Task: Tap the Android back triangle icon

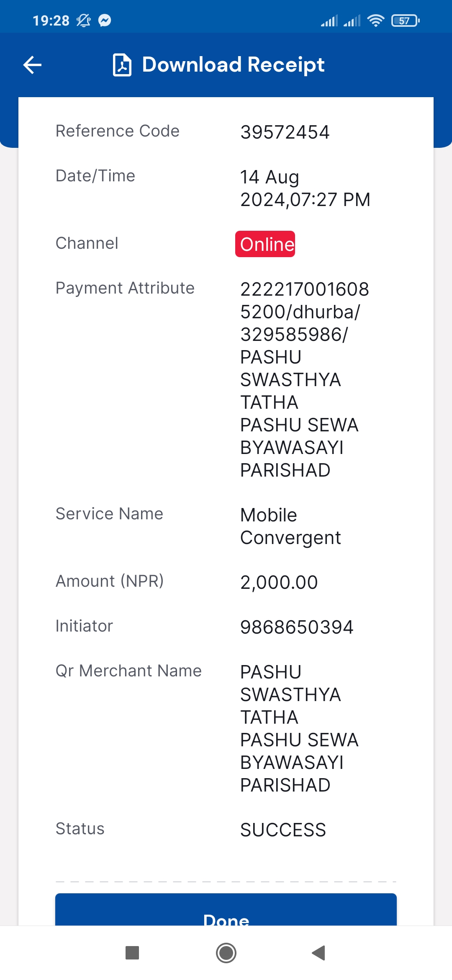Action: [319, 953]
